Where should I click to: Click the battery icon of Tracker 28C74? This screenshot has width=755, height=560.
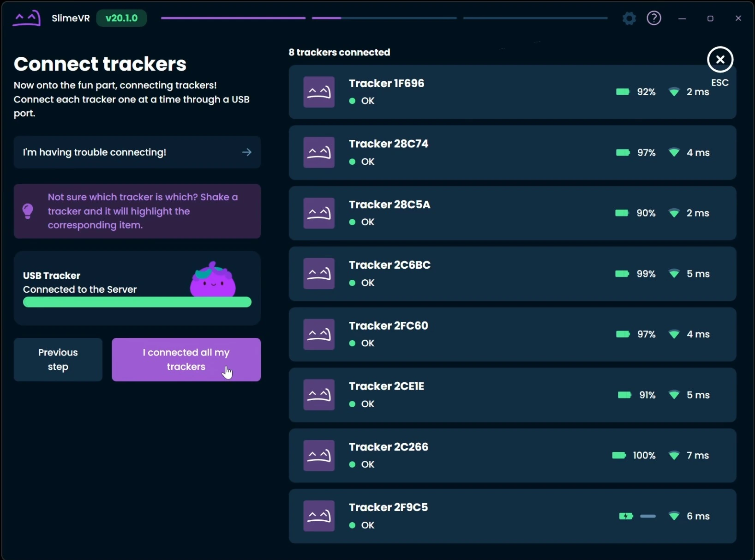pos(623,153)
